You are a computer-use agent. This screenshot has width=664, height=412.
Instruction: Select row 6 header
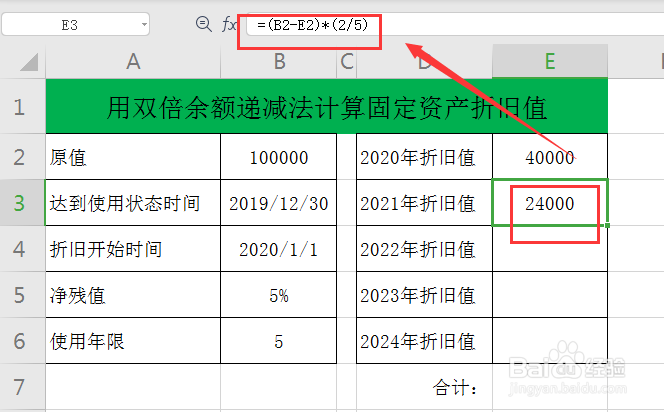click(x=22, y=341)
